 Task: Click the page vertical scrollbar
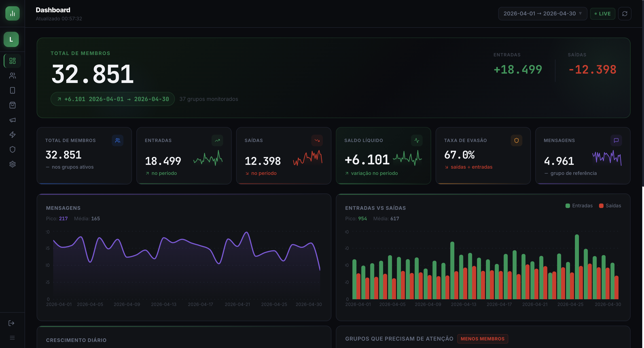point(643,93)
